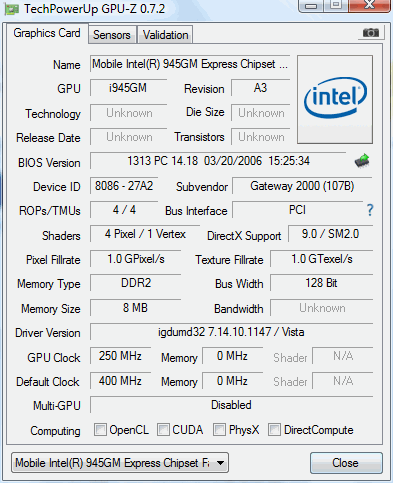This screenshot has width=393, height=483.
Task: Close GPU-Z using the title bar X
Action: pos(369,6)
